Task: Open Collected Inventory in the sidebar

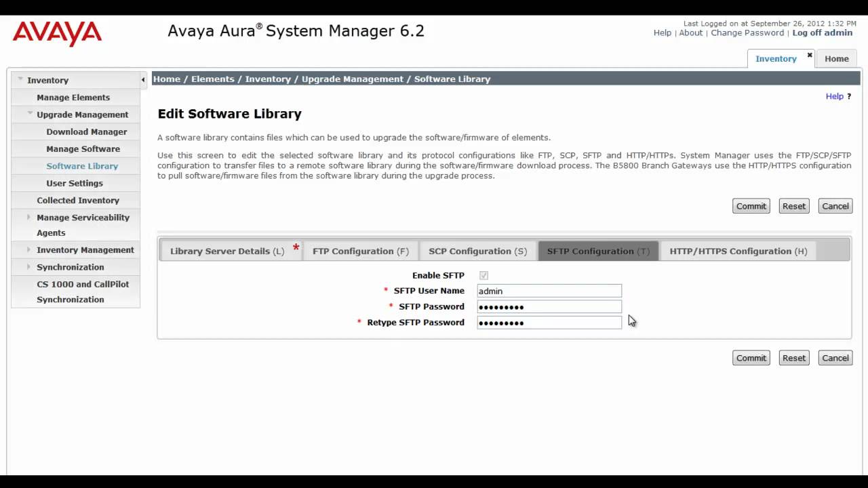Action: [x=78, y=200]
